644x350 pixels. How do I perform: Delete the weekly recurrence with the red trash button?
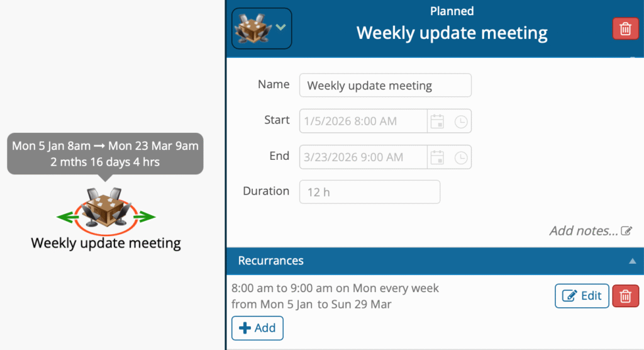625,296
